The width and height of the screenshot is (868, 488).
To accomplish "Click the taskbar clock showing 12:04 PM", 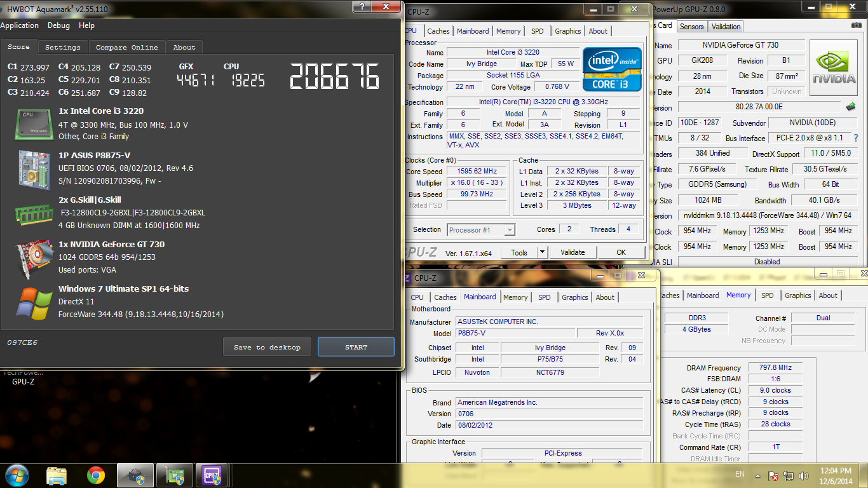I will tap(836, 475).
